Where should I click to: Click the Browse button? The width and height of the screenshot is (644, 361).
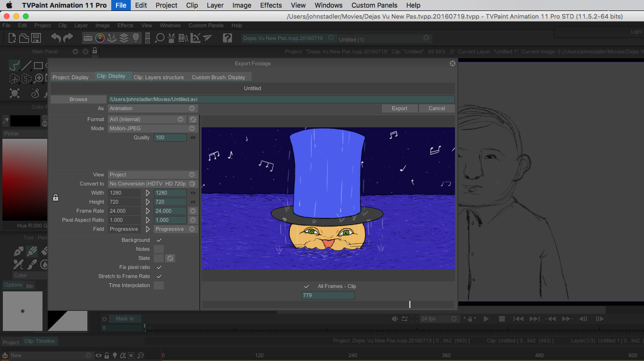point(78,99)
